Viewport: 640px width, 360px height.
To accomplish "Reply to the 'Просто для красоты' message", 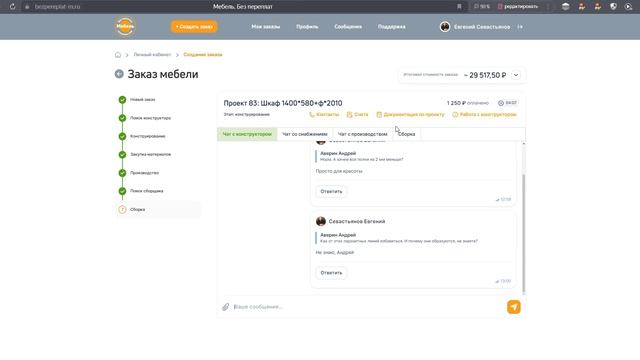I will coord(331,191).
